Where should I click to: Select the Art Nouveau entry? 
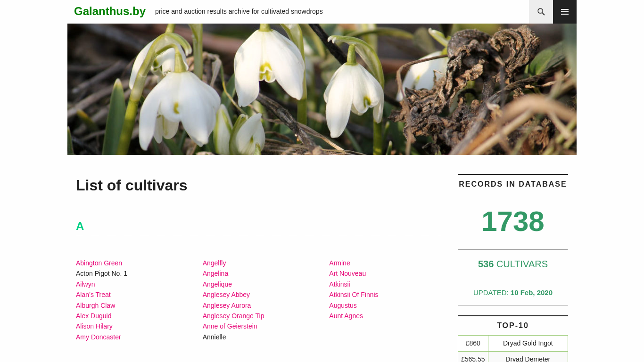[x=347, y=273]
